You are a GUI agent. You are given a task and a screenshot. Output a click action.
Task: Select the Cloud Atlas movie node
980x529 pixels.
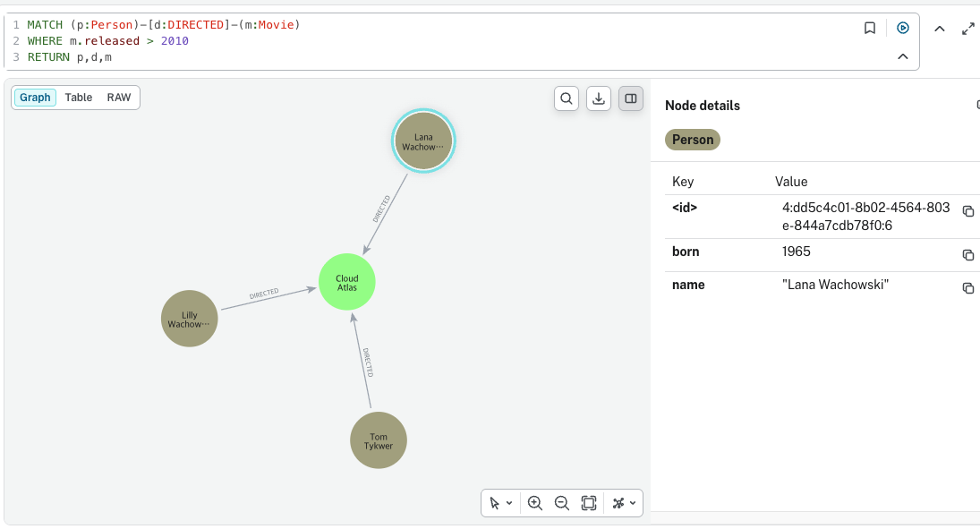point(347,282)
